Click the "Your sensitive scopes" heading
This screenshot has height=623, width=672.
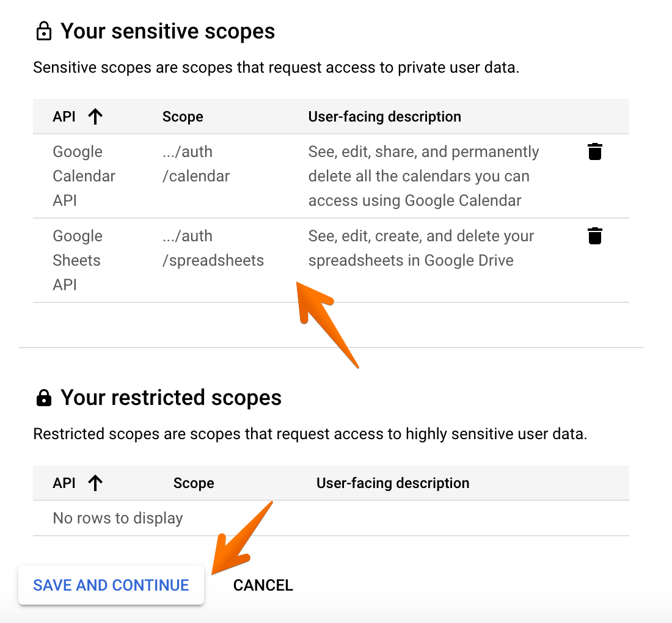[167, 31]
